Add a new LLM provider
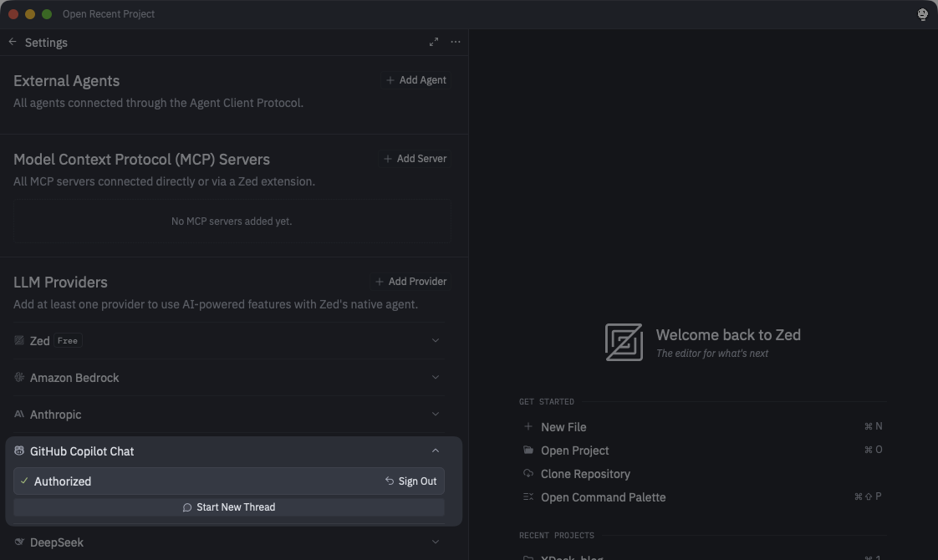The image size is (938, 560). click(x=411, y=281)
